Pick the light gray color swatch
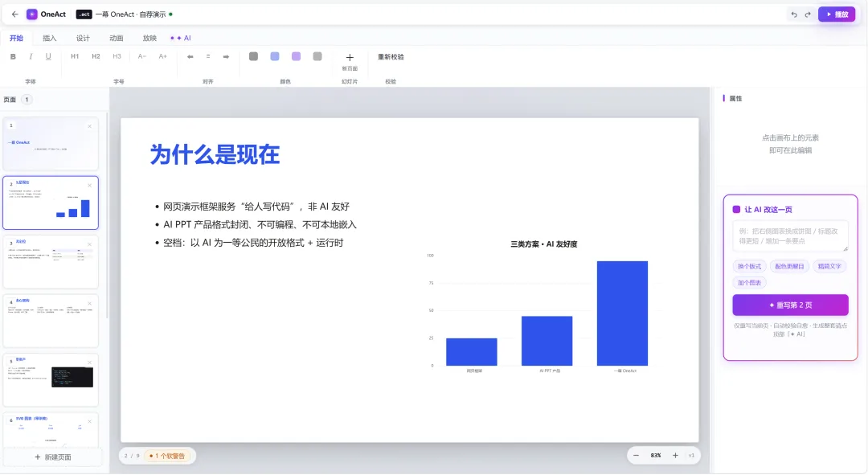868x475 pixels. [x=317, y=56]
